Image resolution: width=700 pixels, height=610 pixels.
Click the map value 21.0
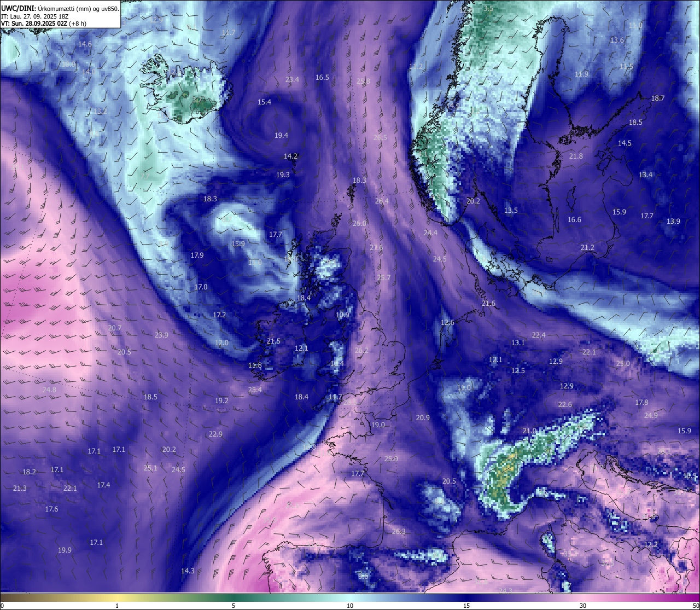[529, 431]
